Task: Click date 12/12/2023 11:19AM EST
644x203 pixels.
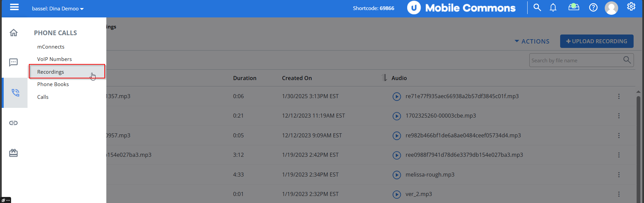Action: (x=313, y=116)
